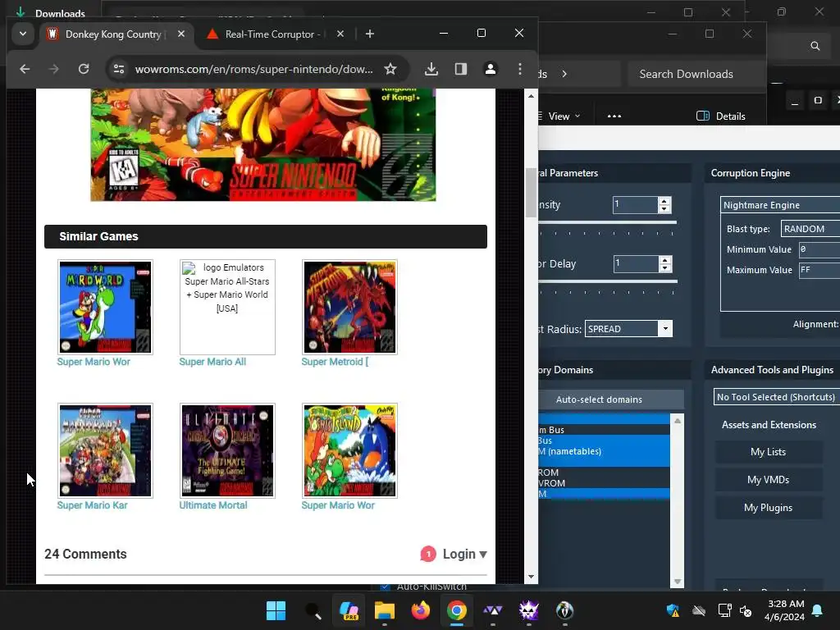Open the 'No Tool Selected (Shortcuts)' dropdown
This screenshot has height=630, width=840.
[x=777, y=397]
